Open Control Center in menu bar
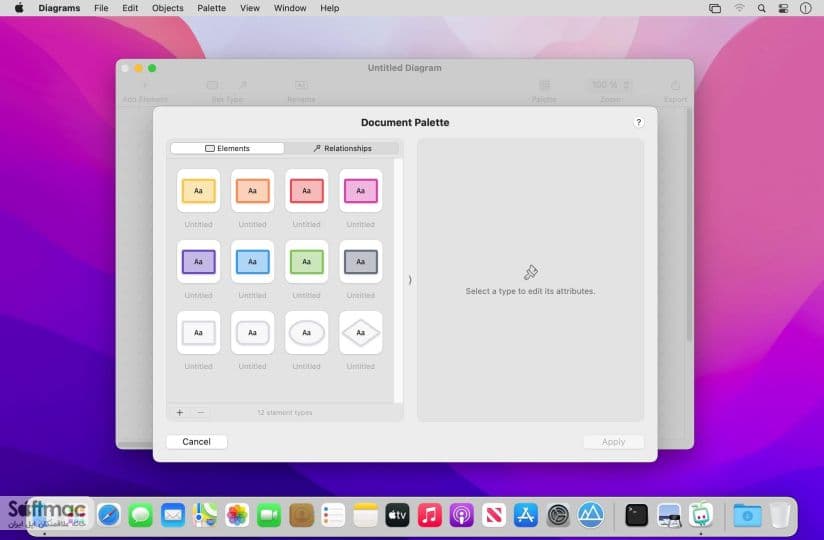This screenshot has height=540, width=824. (783, 8)
